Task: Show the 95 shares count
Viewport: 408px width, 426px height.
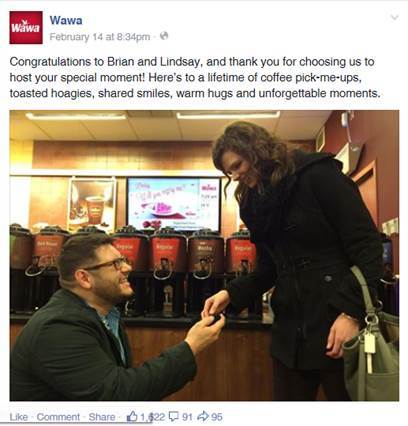Action: (217, 417)
